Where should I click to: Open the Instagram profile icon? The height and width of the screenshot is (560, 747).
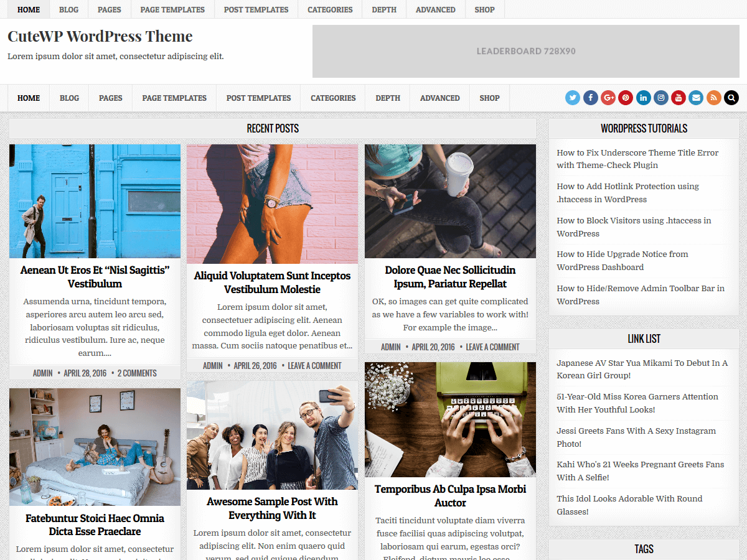click(660, 98)
